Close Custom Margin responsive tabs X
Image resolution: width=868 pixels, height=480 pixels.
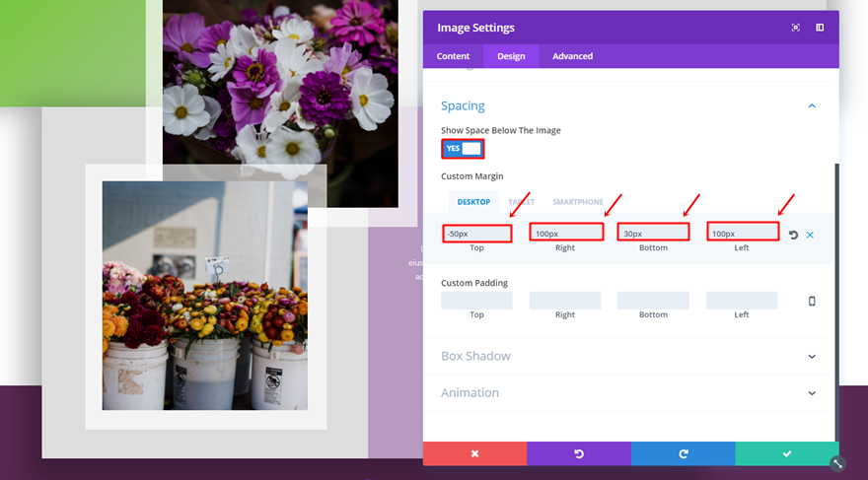810,235
